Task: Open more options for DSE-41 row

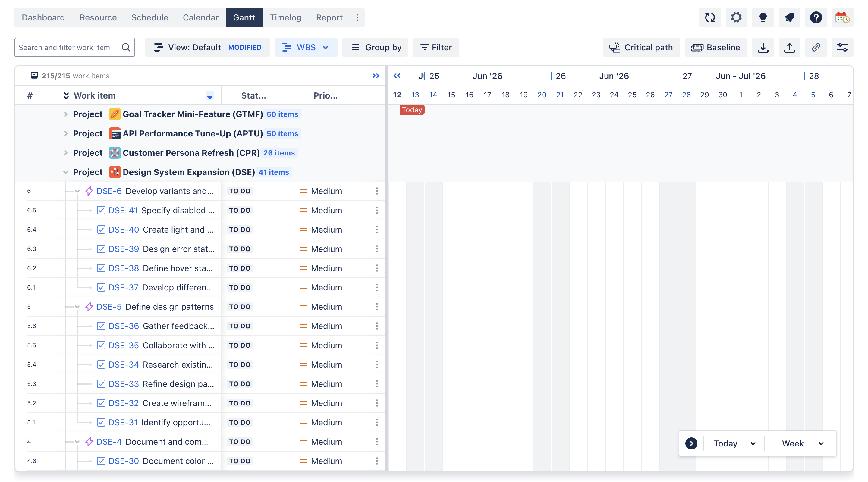Action: [x=377, y=210]
